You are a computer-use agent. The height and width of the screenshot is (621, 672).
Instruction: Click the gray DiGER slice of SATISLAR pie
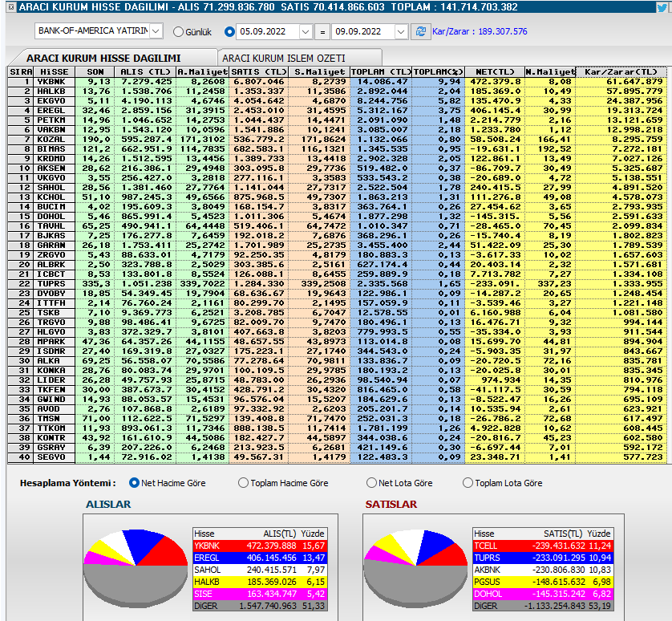click(415, 584)
